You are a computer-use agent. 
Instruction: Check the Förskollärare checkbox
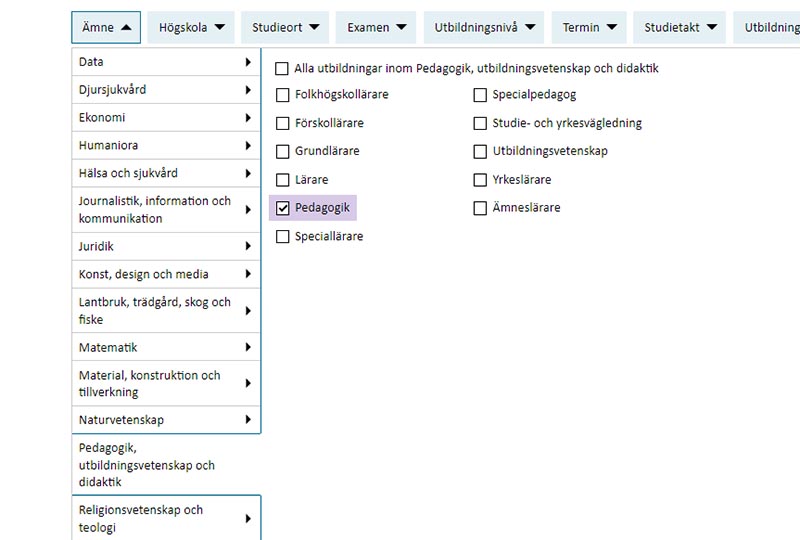tap(283, 123)
